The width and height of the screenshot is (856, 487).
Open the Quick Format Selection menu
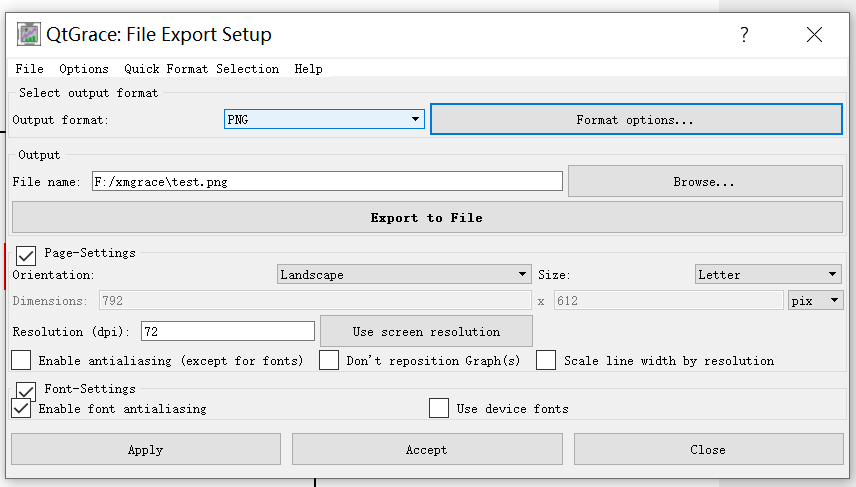201,69
